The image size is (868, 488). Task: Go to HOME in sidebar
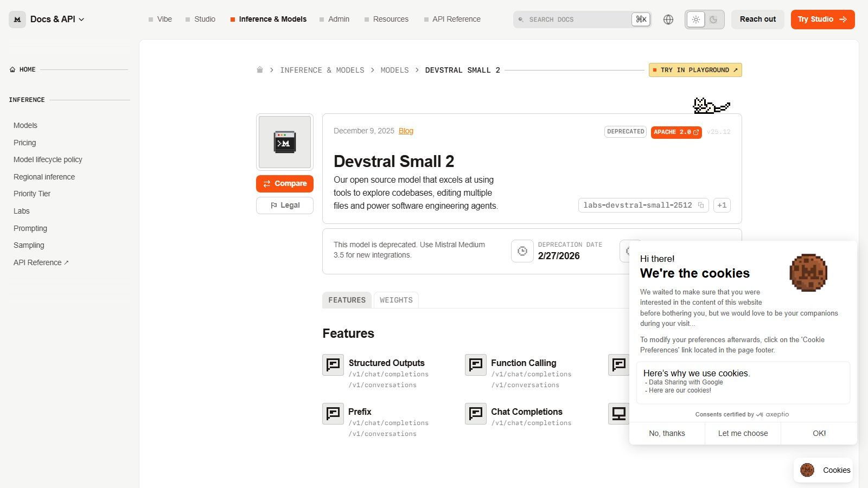[x=23, y=69]
